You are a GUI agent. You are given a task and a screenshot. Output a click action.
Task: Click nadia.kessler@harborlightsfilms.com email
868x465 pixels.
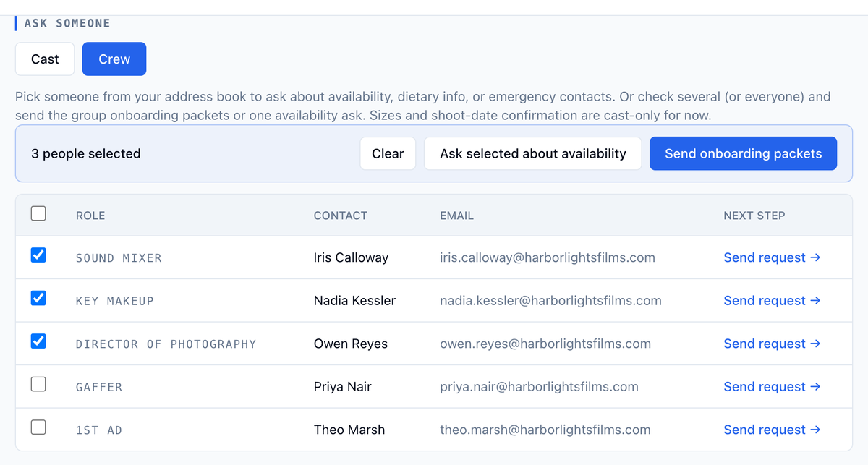(x=550, y=301)
